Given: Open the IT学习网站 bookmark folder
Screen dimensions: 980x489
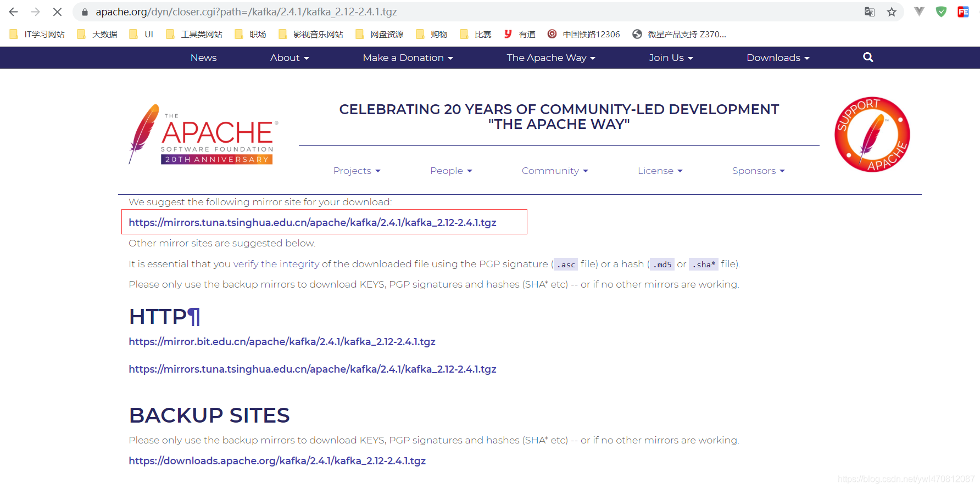Looking at the screenshot, I should tap(37, 34).
